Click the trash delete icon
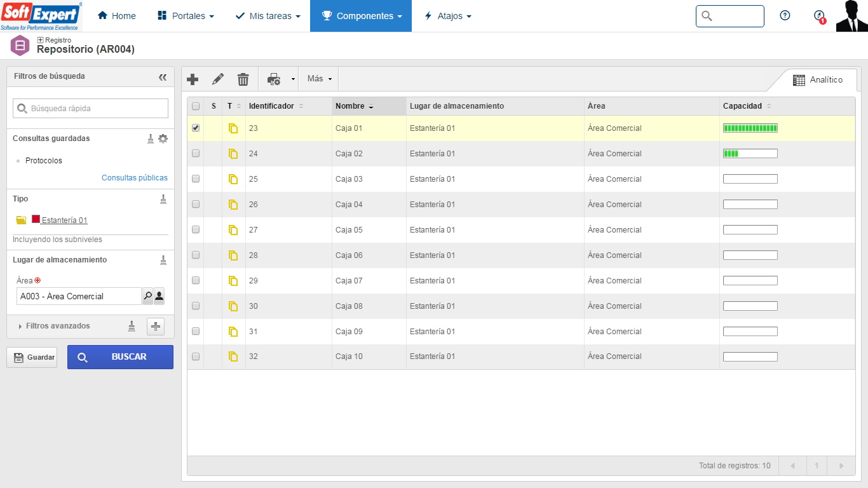This screenshot has height=488, width=868. tap(243, 79)
